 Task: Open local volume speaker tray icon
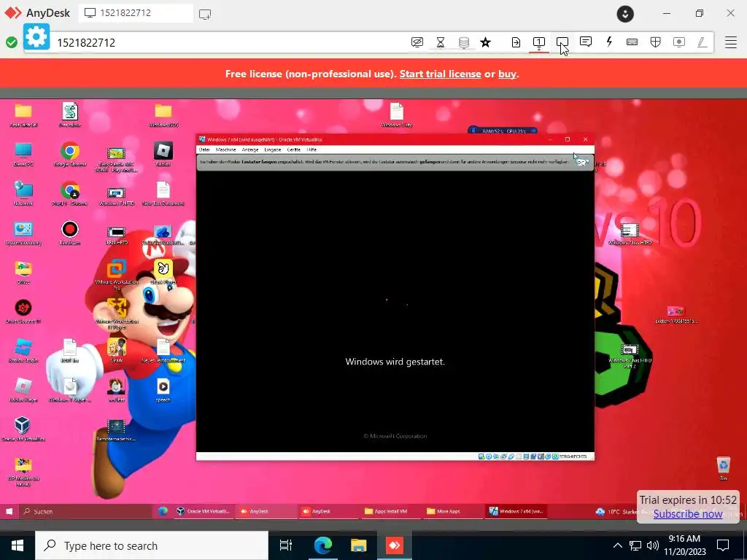point(653,545)
